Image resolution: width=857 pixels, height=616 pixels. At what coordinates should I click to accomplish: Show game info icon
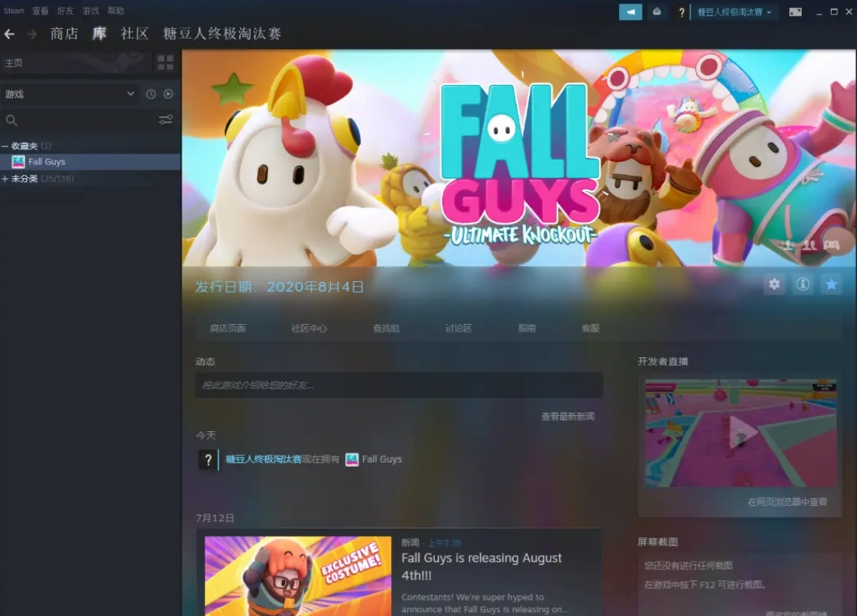click(803, 284)
